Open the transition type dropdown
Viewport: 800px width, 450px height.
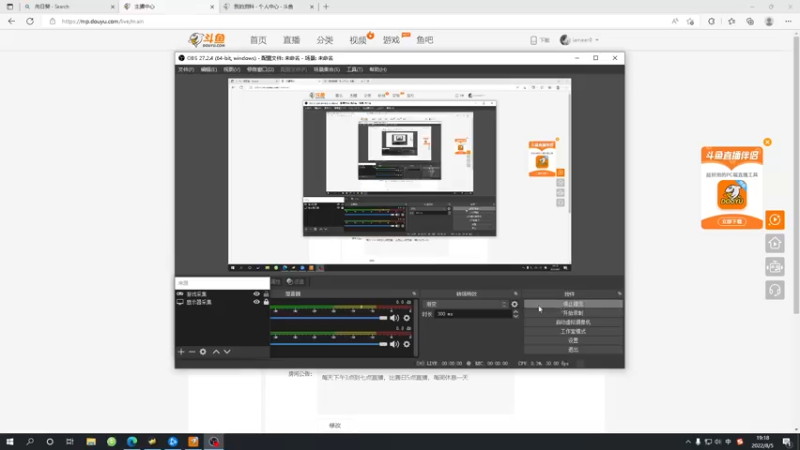(x=466, y=304)
